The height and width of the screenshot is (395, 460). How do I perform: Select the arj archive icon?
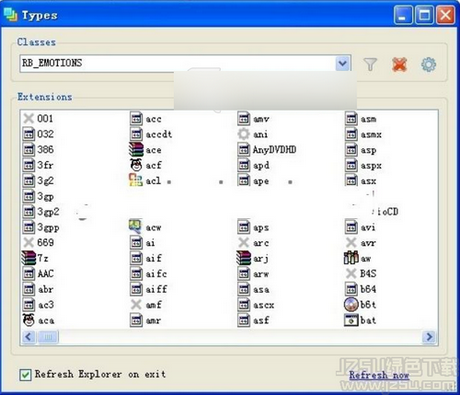tap(244, 258)
